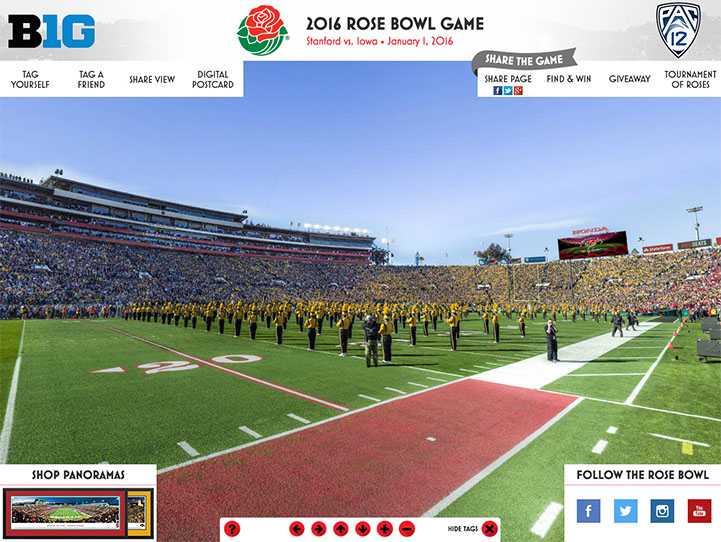
Task: Select Tag a Friend menu item
Action: [x=91, y=80]
